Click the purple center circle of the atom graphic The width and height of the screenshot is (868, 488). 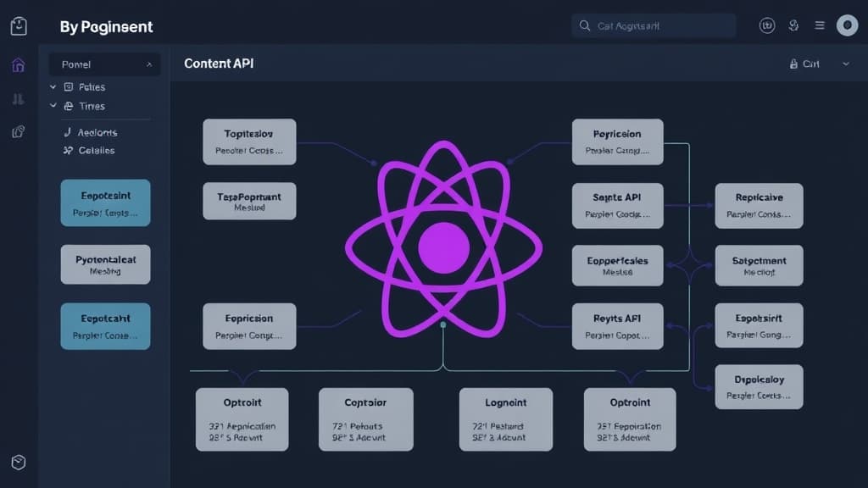click(x=442, y=246)
